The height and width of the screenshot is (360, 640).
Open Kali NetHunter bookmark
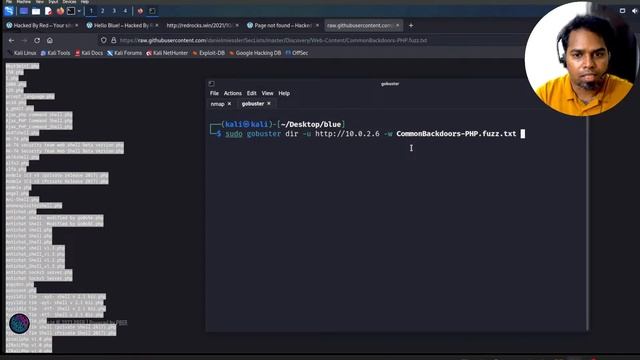167,53
